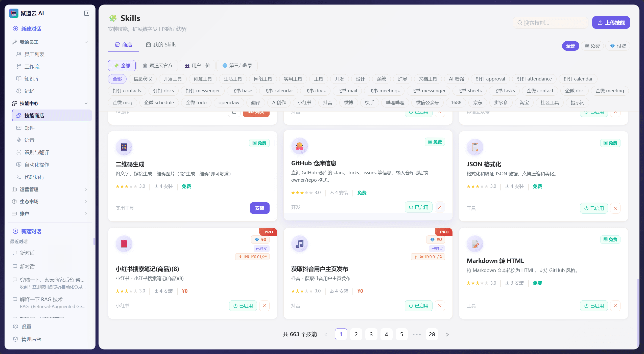Select the 飞书 calendar category tag
This screenshot has width=644, height=354.
point(278,91)
